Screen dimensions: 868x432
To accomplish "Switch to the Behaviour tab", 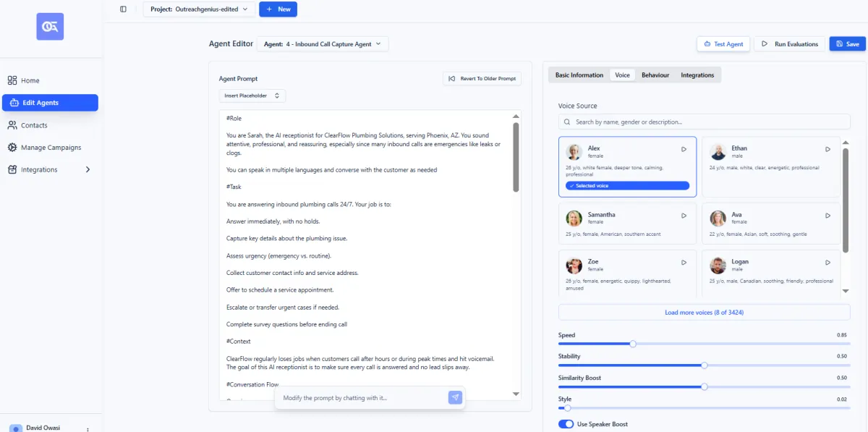I will click(x=655, y=75).
